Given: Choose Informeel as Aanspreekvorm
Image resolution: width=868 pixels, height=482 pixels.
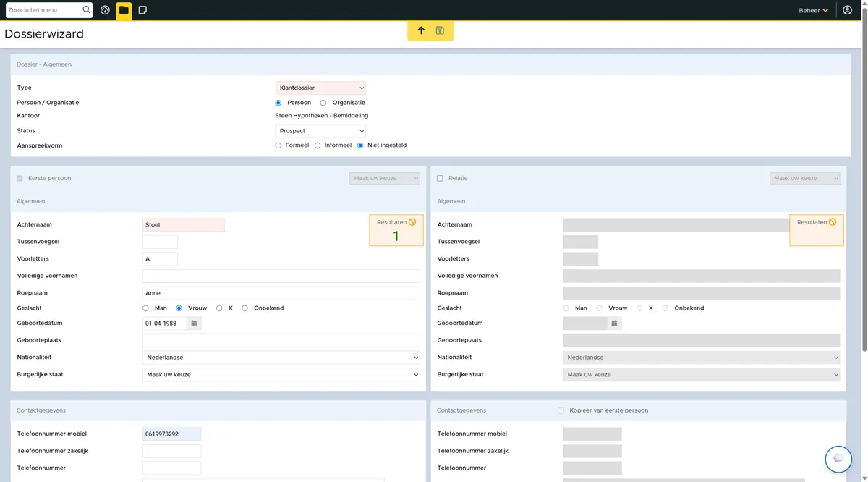Looking at the screenshot, I should pos(318,145).
